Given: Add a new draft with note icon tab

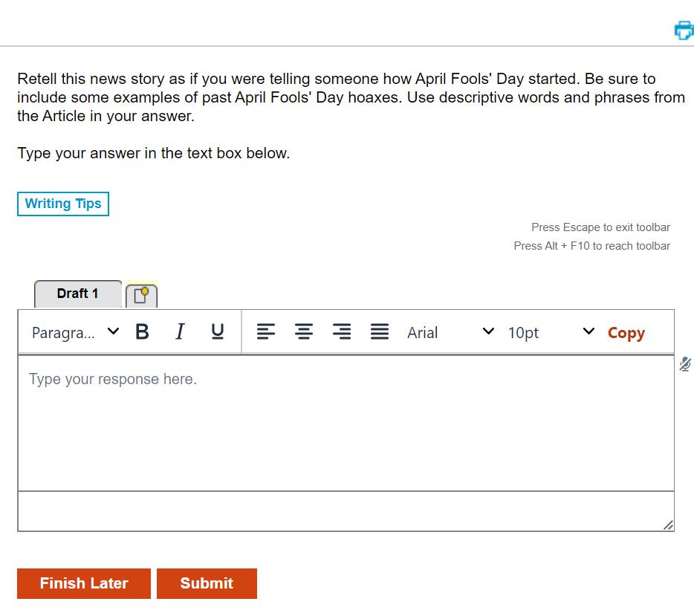Looking at the screenshot, I should [141, 295].
